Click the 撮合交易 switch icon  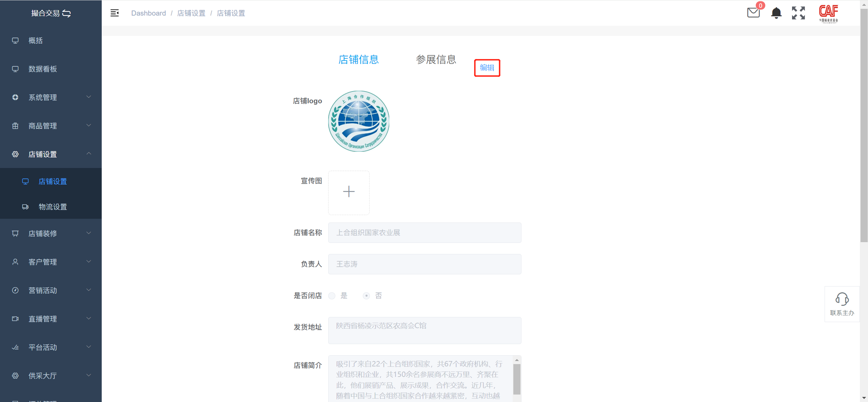point(67,14)
